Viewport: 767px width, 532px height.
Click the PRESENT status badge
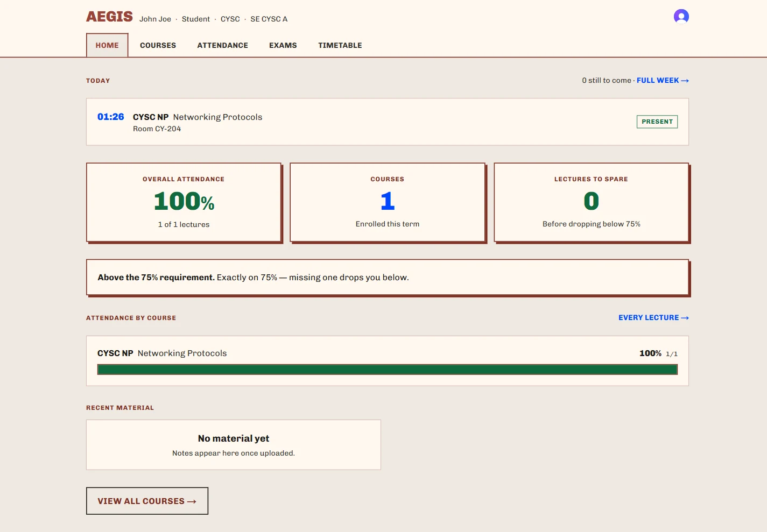coord(657,122)
